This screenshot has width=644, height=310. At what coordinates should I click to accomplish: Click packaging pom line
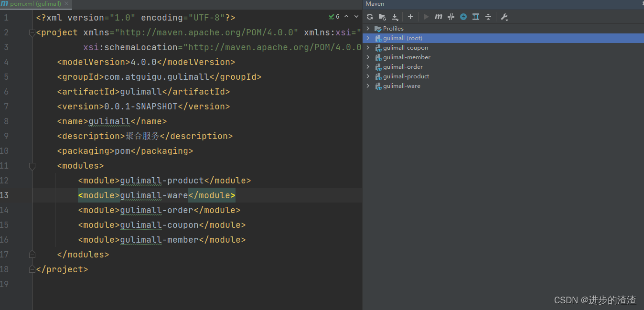pos(125,151)
